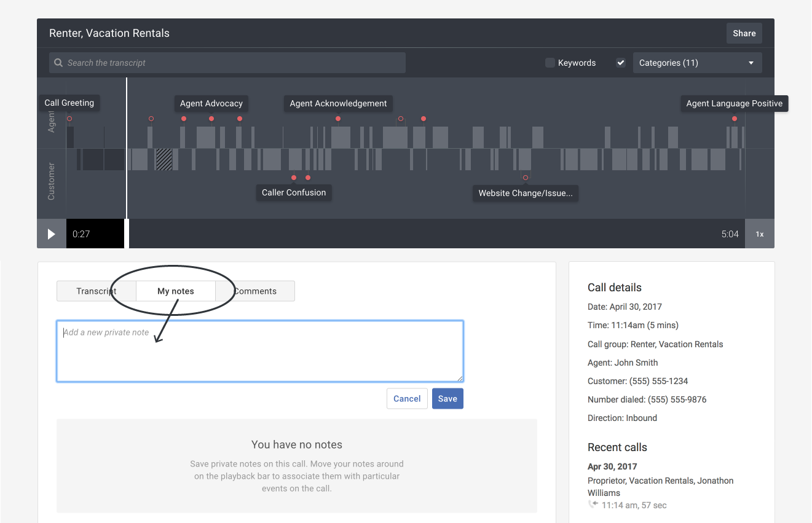Image resolution: width=812 pixels, height=523 pixels.
Task: Click the playback progress bar near the end
Action: [707, 234]
